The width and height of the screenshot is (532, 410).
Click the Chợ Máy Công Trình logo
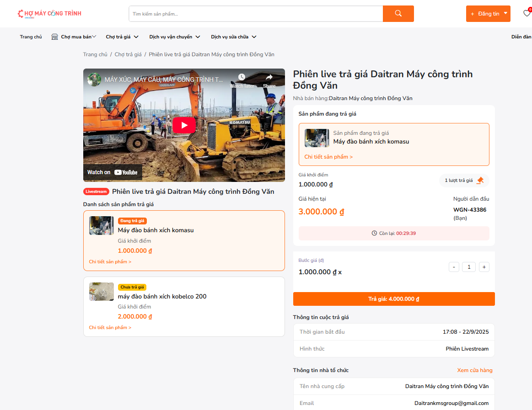click(49, 14)
